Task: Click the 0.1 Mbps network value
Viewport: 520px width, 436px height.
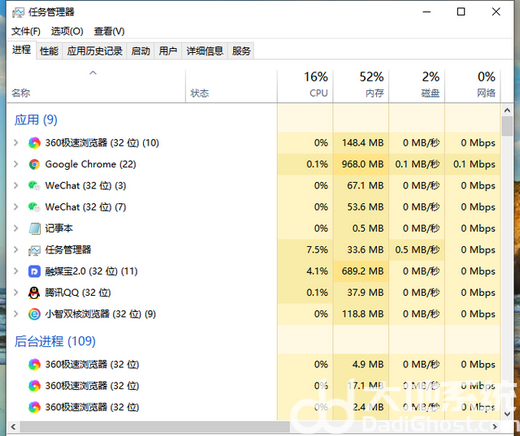Action: (474, 164)
